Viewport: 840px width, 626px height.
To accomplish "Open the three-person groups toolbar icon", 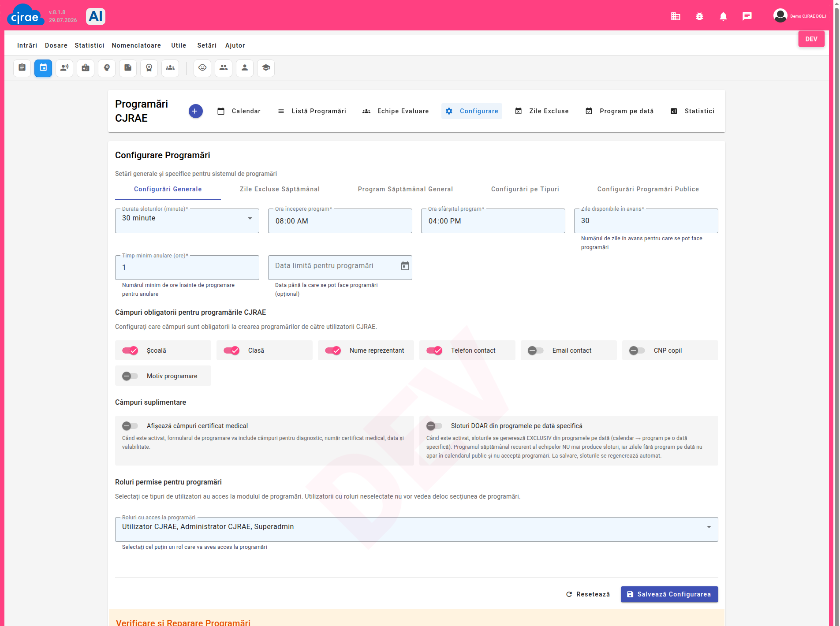I will (x=170, y=68).
